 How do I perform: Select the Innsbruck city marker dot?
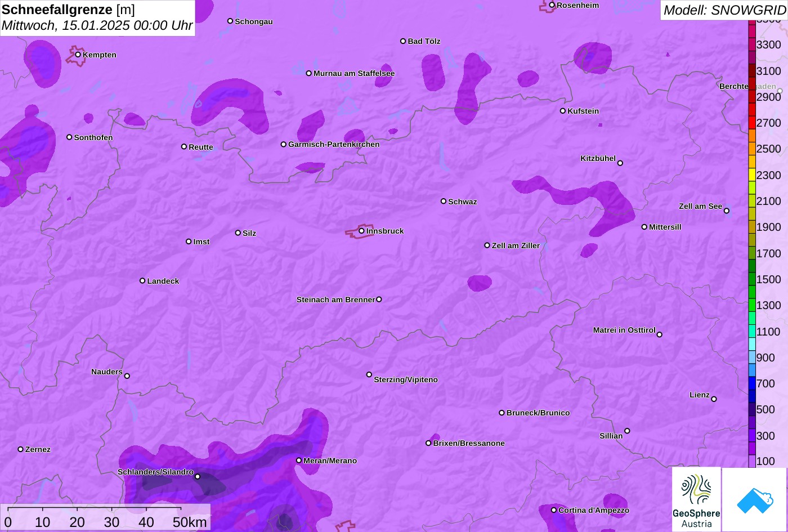pyautogui.click(x=361, y=231)
